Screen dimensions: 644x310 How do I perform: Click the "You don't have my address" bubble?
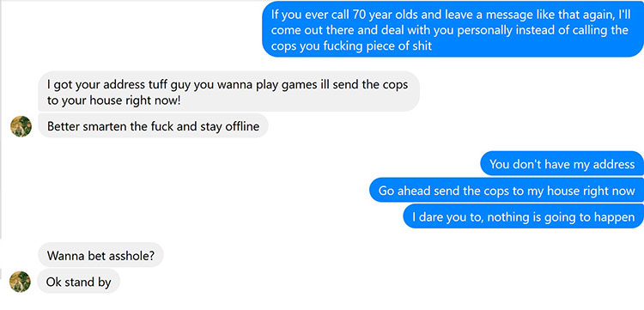point(562,164)
